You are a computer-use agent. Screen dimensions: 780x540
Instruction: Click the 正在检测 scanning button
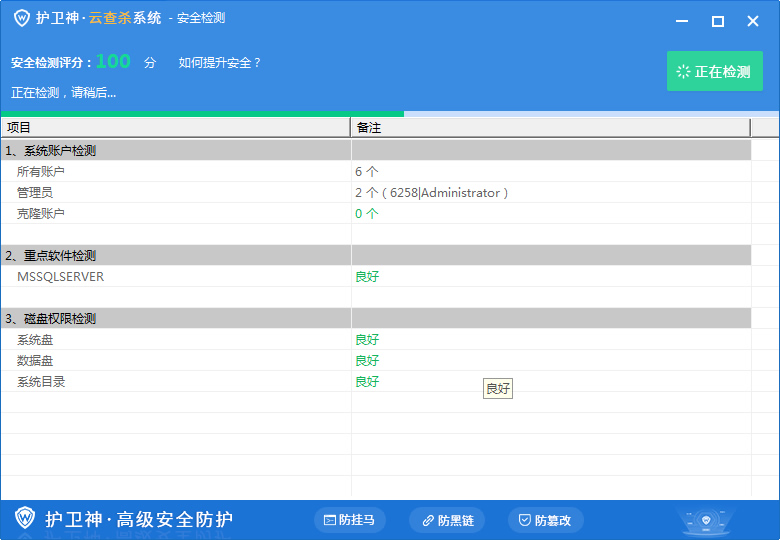click(x=714, y=72)
